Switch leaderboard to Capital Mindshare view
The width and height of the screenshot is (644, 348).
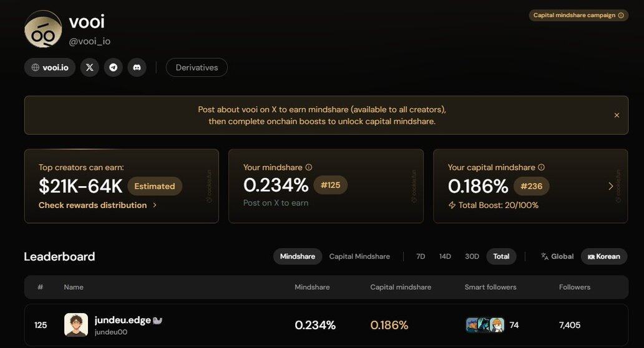coord(359,256)
